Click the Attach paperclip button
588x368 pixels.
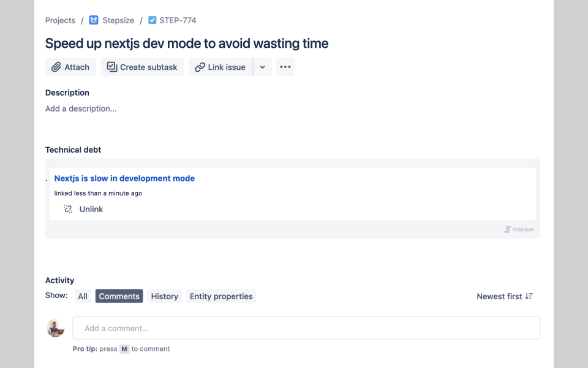pyautogui.click(x=70, y=67)
